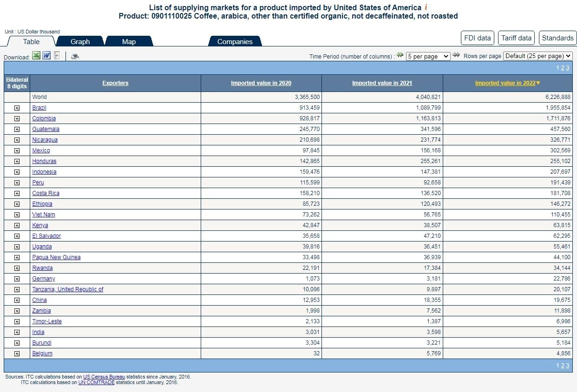Expand the Viet Nam bilateral details
The width and height of the screenshot is (577, 392).
[x=17, y=215]
